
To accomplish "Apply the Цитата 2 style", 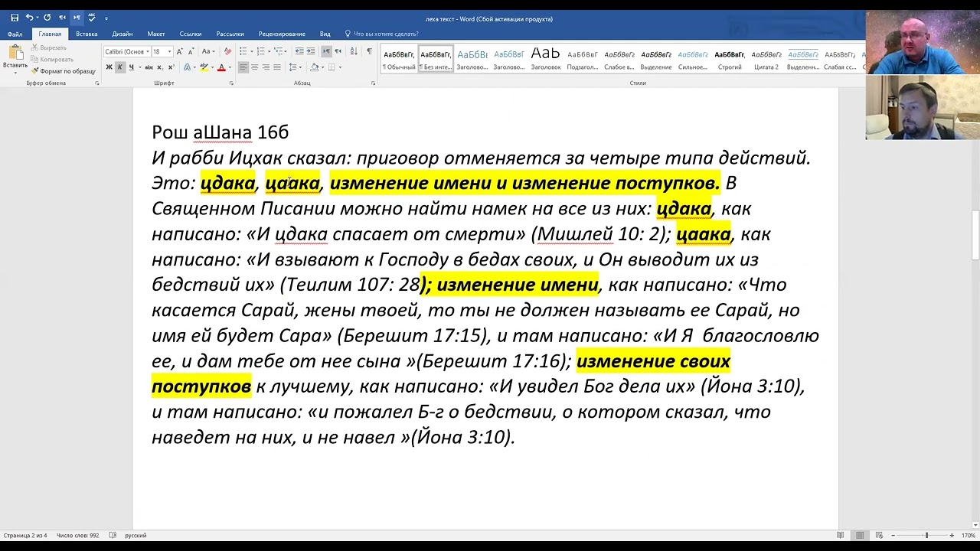I will [x=766, y=59].
